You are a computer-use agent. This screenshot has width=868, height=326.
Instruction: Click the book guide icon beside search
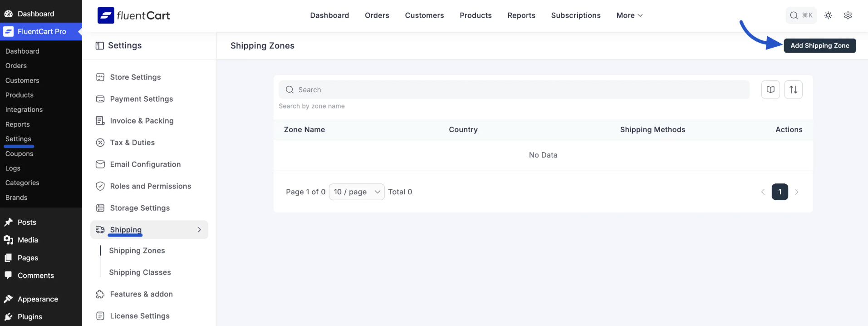click(770, 89)
